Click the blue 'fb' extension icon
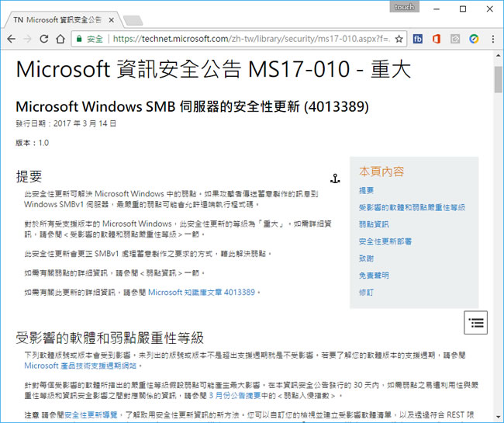This screenshot has width=504, height=423. (x=418, y=38)
